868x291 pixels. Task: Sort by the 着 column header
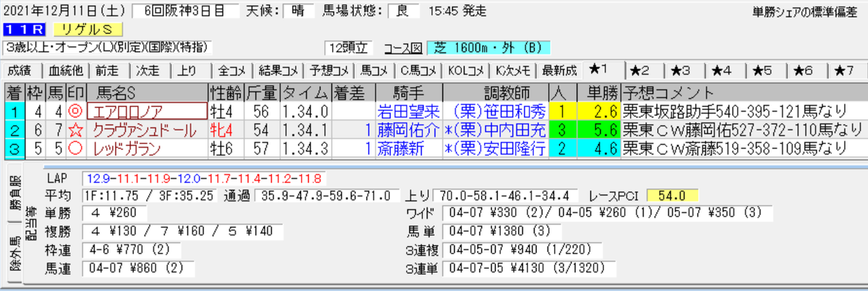point(14,93)
